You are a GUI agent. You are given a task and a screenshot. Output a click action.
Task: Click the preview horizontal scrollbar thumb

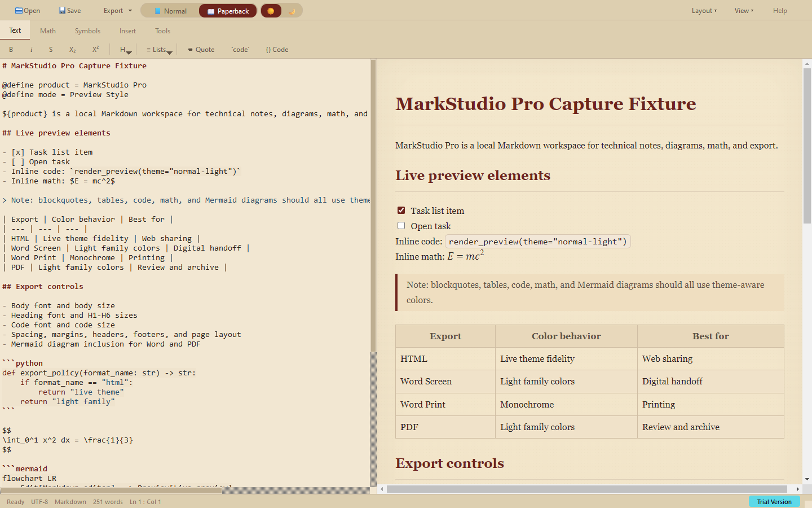pyautogui.click(x=586, y=489)
